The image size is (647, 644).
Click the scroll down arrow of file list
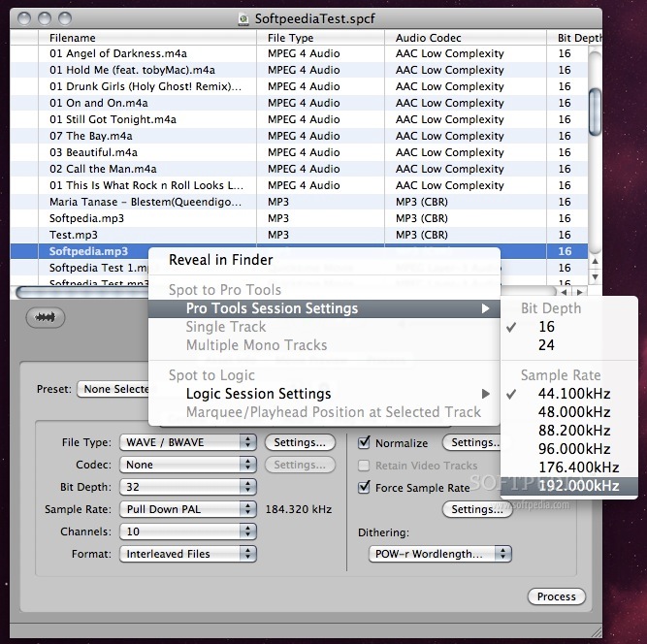pos(595,276)
